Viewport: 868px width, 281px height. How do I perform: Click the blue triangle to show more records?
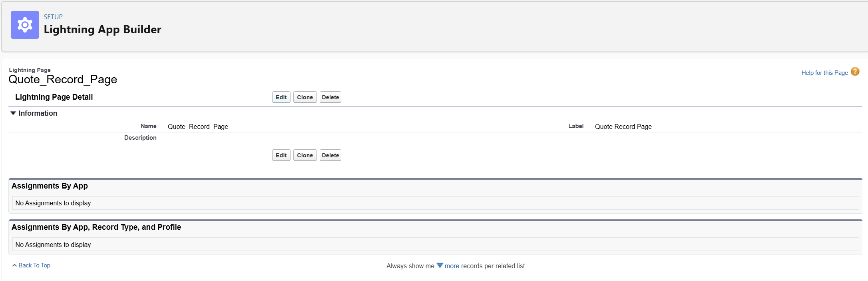coord(440,265)
